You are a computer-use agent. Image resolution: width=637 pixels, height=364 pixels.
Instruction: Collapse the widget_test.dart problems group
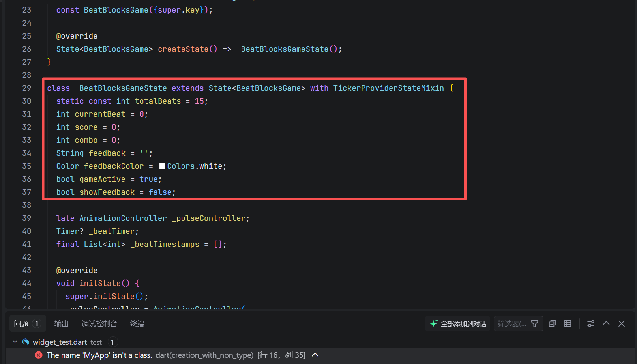15,342
